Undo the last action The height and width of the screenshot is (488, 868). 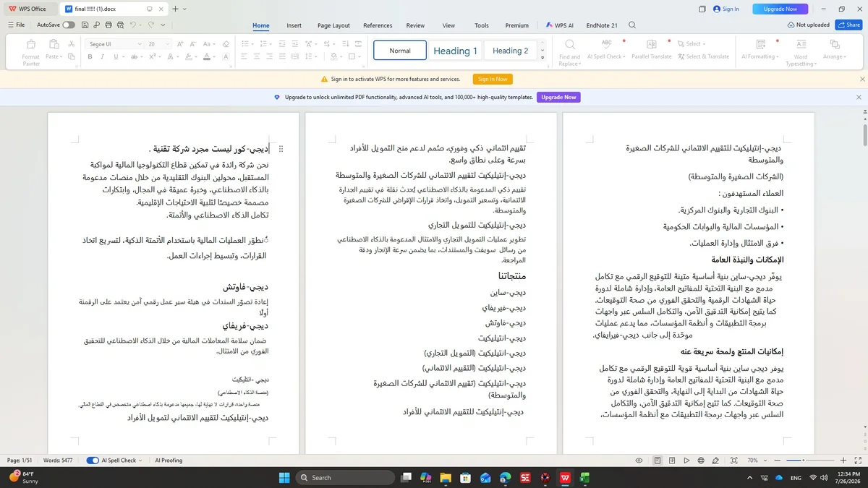(134, 25)
